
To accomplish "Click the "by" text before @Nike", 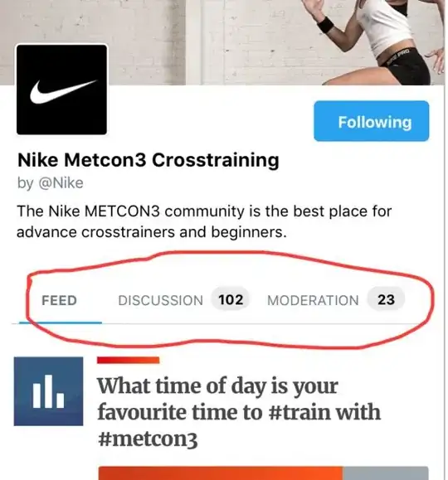I will coord(26,183).
